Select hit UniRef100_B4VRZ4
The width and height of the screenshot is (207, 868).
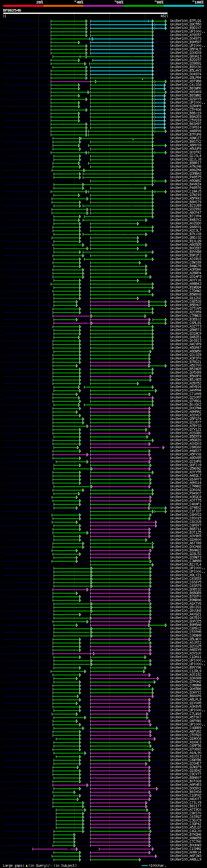click(186, 184)
